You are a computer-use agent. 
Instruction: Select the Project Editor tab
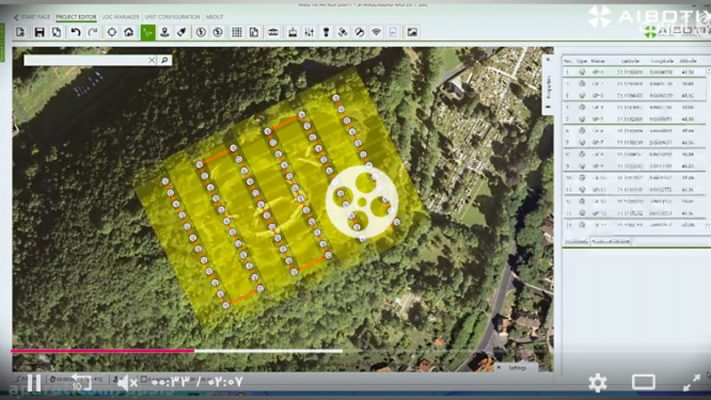(x=76, y=17)
